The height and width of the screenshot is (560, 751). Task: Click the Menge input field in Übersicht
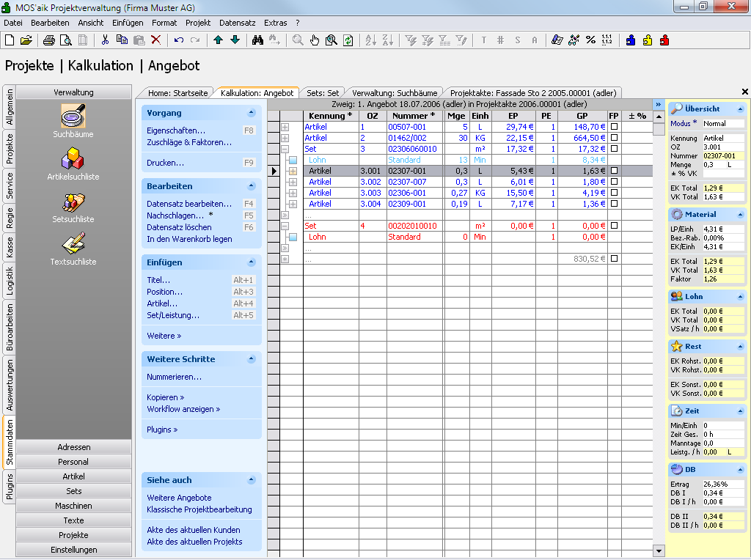point(713,165)
